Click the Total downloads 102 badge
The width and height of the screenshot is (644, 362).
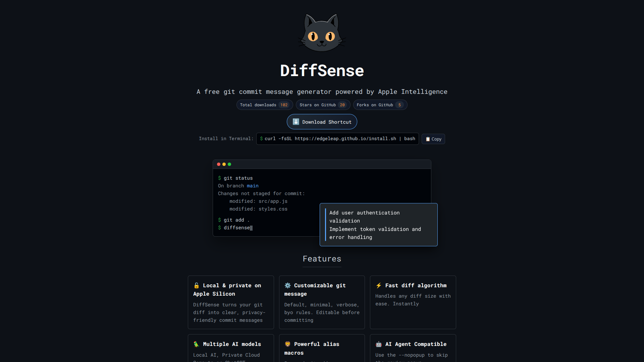264,105
